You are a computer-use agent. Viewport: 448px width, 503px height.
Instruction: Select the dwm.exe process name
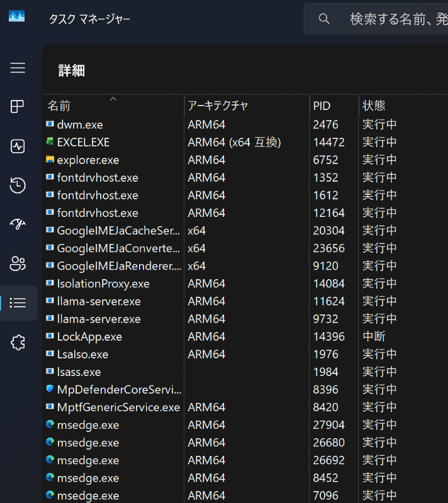(x=80, y=124)
